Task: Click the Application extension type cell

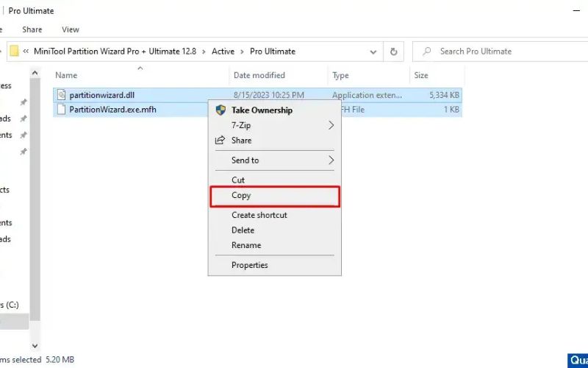Action: pos(367,95)
